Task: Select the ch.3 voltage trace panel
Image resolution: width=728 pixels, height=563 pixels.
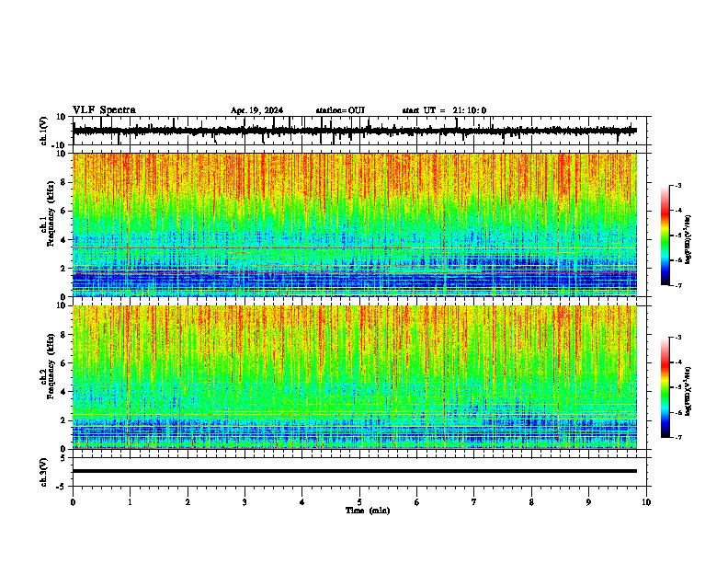Action: coord(361,472)
